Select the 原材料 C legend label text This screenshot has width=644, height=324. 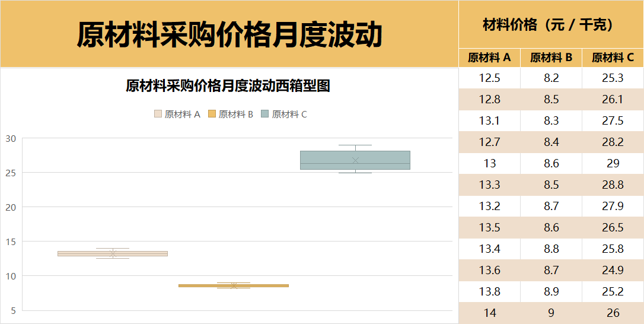289,115
